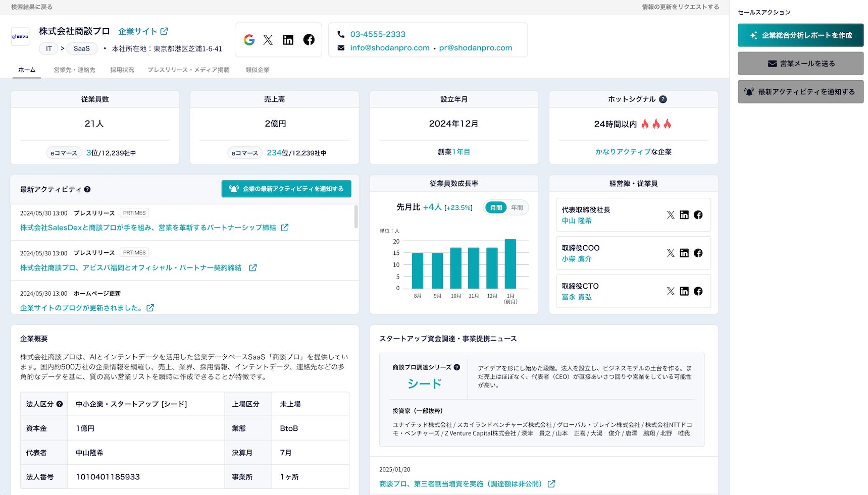868x495 pixels.
Task: Open 企業サイトのブログが更新されました link
Action: 81,308
